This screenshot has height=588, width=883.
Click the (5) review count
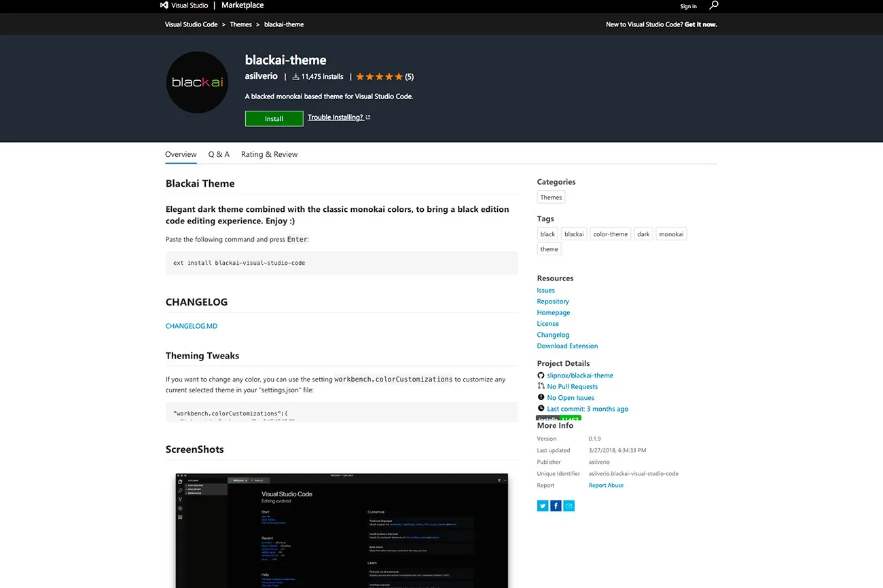[410, 77]
